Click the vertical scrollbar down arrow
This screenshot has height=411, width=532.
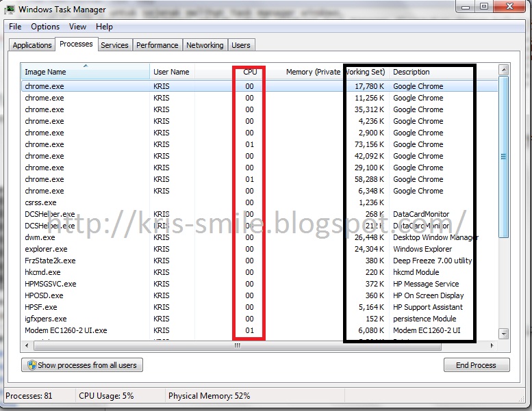(504, 334)
